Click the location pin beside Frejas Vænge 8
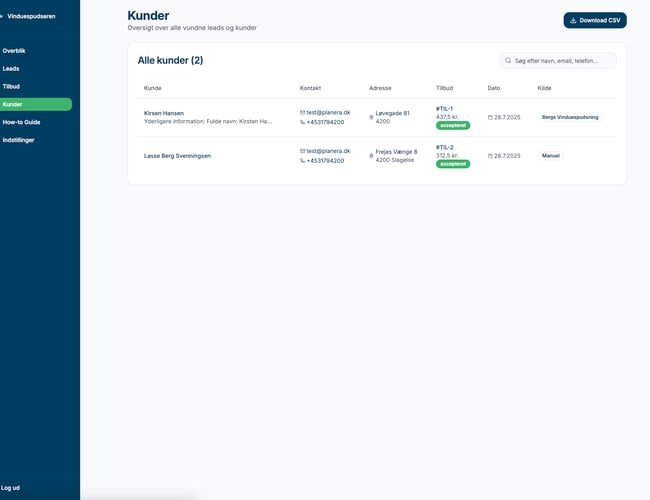The image size is (650, 500). coord(371,156)
